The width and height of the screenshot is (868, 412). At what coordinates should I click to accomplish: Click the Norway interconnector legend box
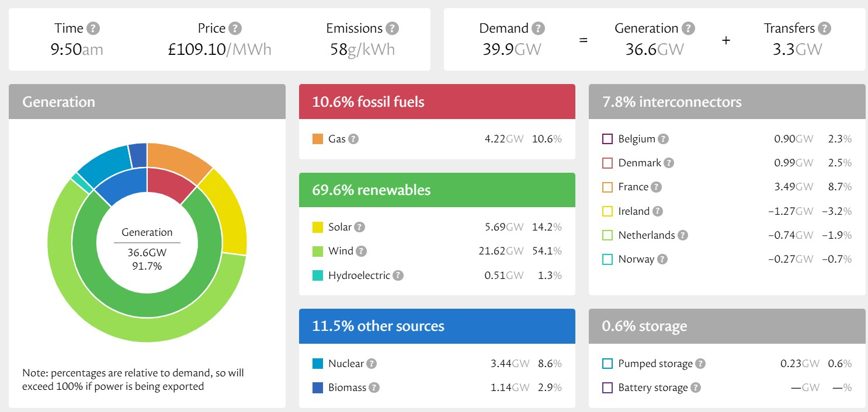[x=607, y=259]
